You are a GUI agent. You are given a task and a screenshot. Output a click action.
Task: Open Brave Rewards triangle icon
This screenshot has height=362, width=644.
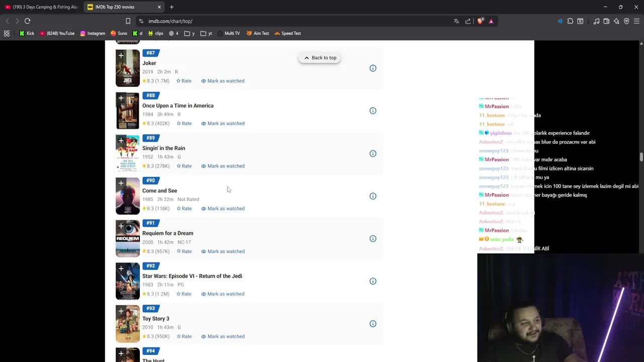(491, 21)
